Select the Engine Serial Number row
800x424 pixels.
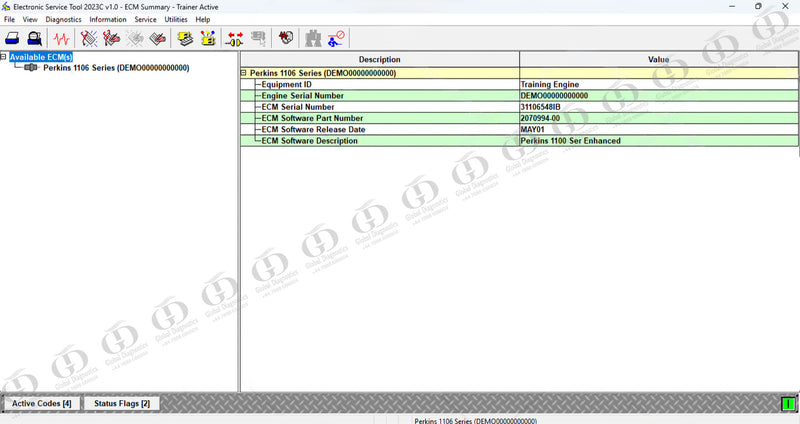(x=519, y=95)
